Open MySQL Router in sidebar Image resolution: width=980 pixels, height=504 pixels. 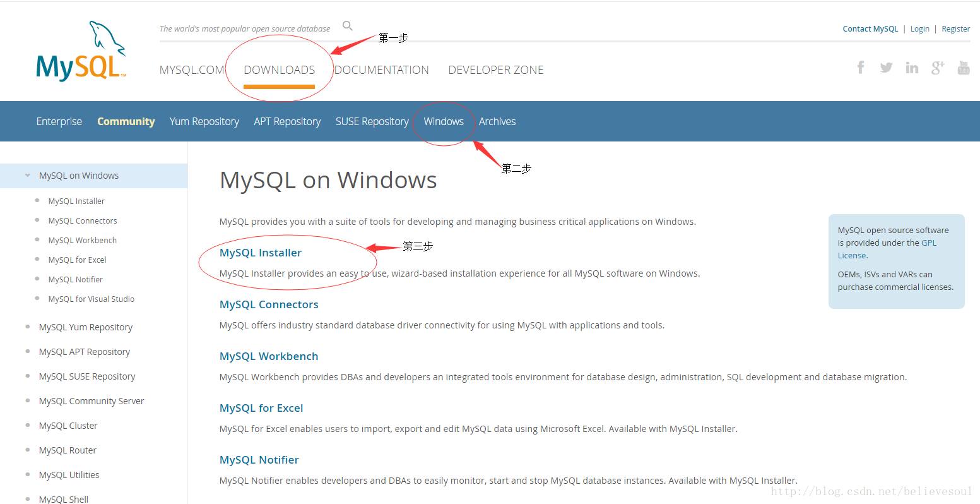click(68, 450)
